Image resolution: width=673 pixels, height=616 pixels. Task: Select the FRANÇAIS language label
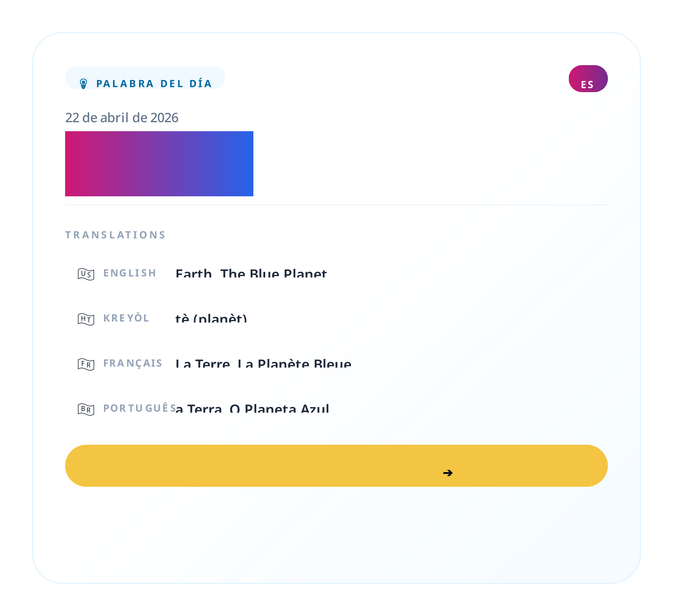tap(133, 363)
